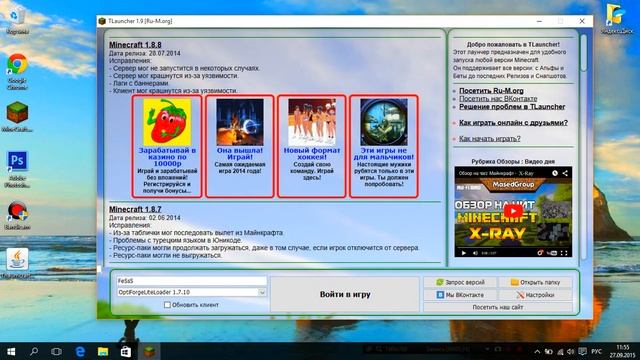Select the Java launcher desktop icon
This screenshot has height=360, width=640.
pos(17,263)
